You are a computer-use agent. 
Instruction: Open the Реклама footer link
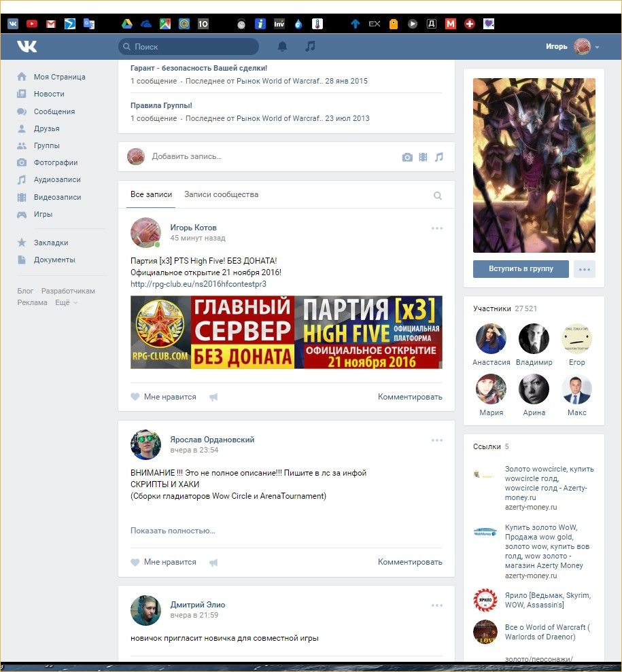click(x=32, y=302)
